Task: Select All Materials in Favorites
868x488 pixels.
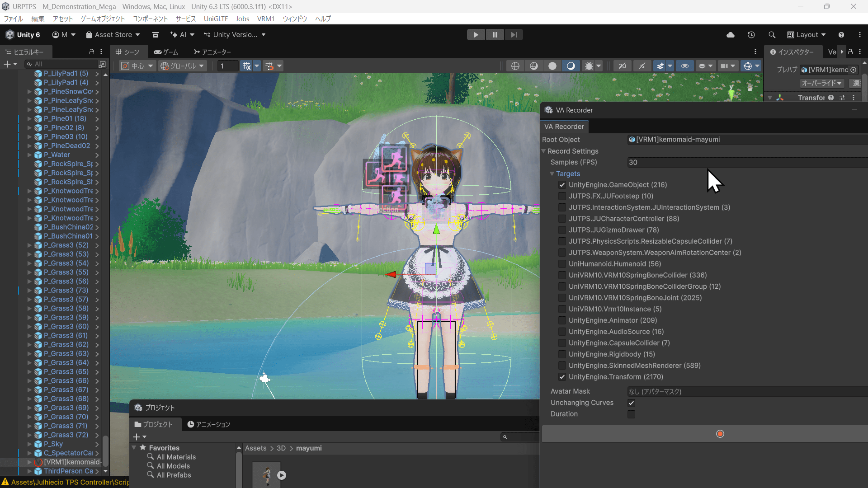Action: pos(176,457)
